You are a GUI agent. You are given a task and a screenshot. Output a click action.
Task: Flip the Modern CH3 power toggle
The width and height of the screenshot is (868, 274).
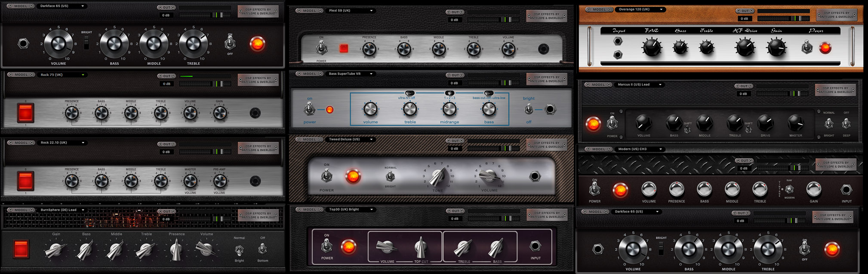[x=594, y=189]
